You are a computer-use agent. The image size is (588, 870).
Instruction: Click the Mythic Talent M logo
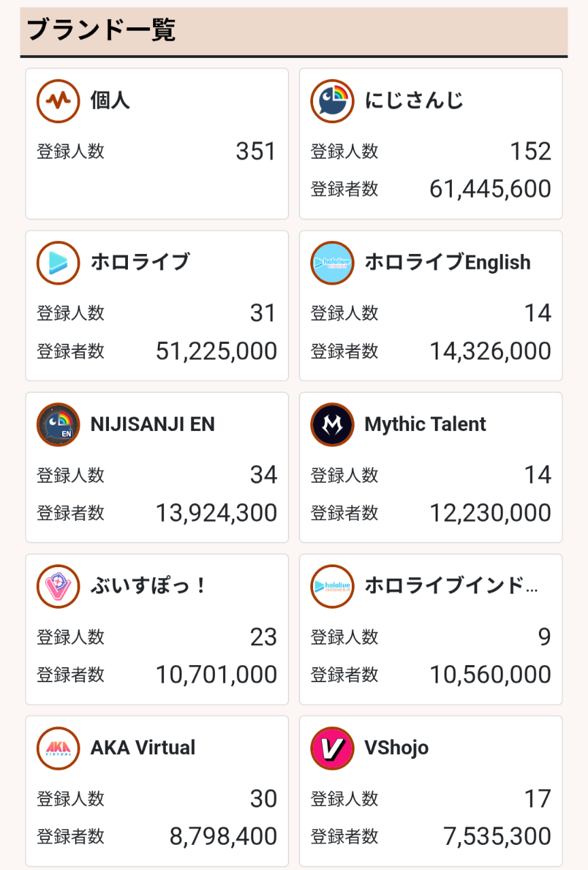[332, 425]
